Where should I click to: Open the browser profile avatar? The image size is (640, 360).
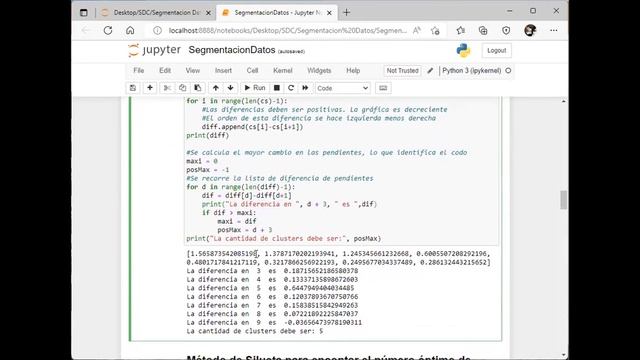(x=530, y=30)
